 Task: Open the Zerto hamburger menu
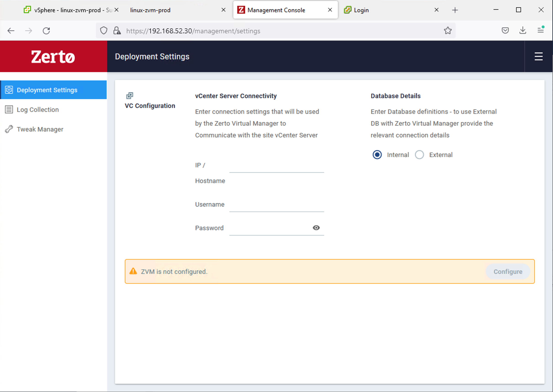coord(539,56)
